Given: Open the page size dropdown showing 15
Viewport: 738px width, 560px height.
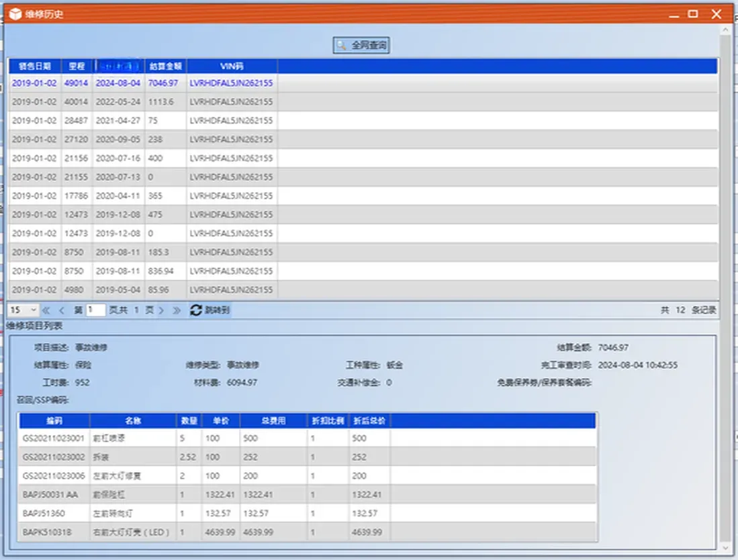Looking at the screenshot, I should click(x=24, y=310).
